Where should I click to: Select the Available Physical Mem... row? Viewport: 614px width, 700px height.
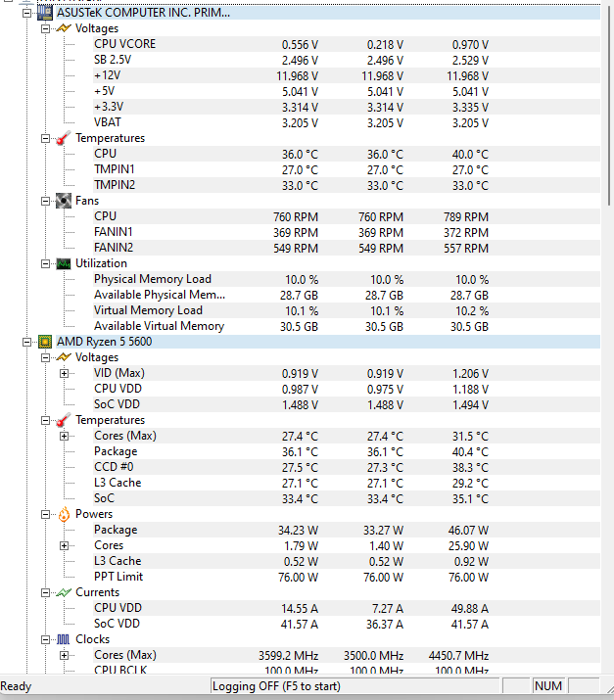pos(346,295)
